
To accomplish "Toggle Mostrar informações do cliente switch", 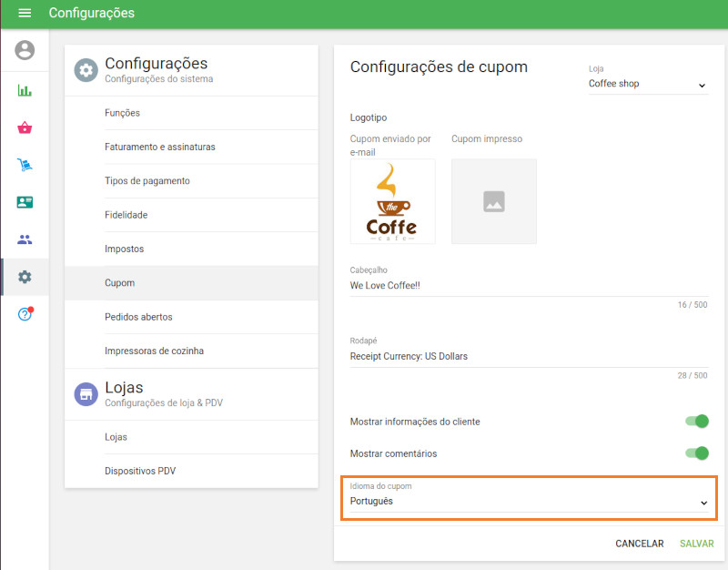I will (696, 422).
